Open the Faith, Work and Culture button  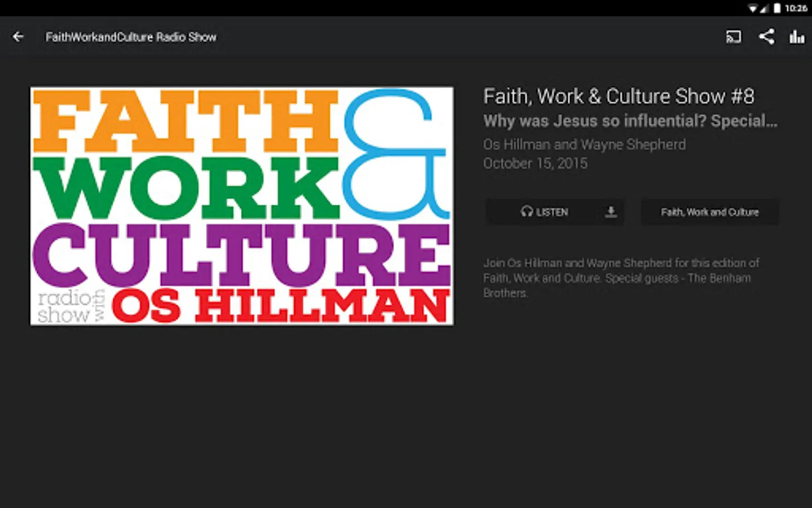tap(710, 212)
